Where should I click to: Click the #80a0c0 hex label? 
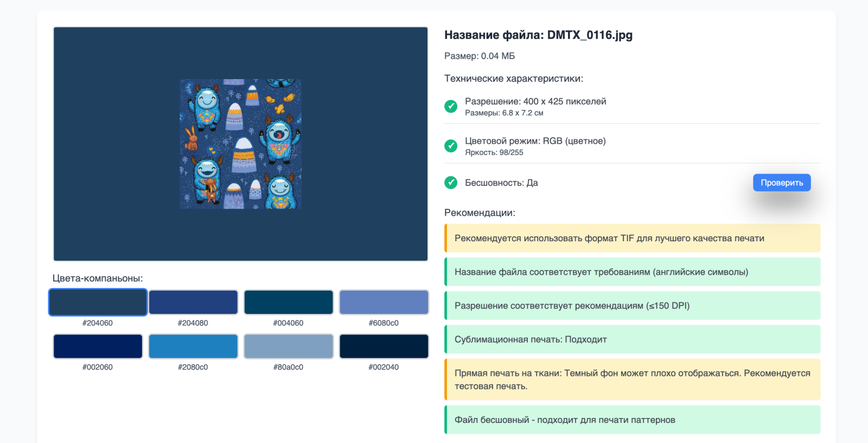click(289, 367)
